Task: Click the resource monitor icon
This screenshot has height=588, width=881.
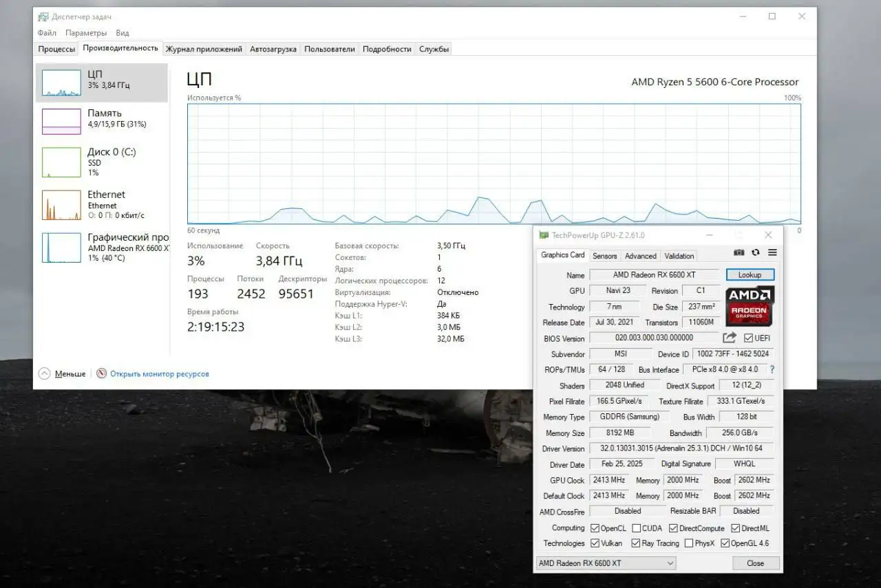Action: pyautogui.click(x=102, y=373)
